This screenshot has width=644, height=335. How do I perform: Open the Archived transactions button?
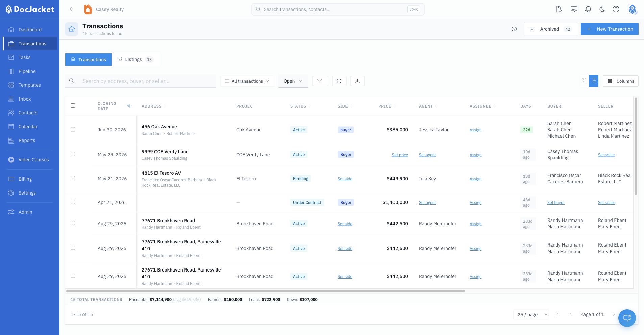(551, 29)
